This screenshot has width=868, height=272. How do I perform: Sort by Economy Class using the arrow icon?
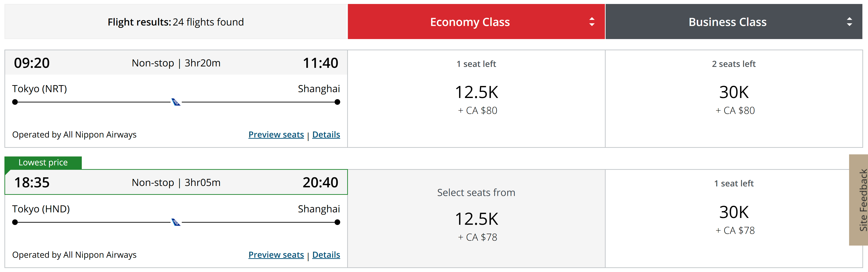pos(592,22)
